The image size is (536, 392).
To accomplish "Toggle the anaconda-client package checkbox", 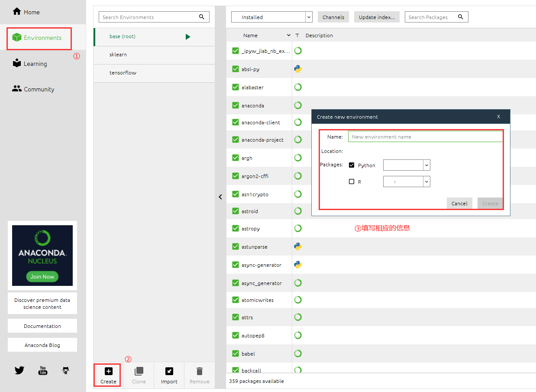I will point(236,123).
